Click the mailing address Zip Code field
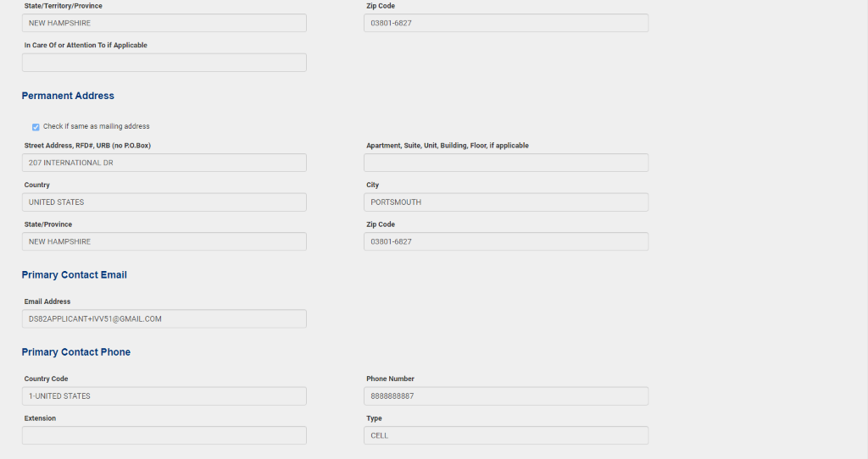The image size is (868, 459). [x=506, y=23]
